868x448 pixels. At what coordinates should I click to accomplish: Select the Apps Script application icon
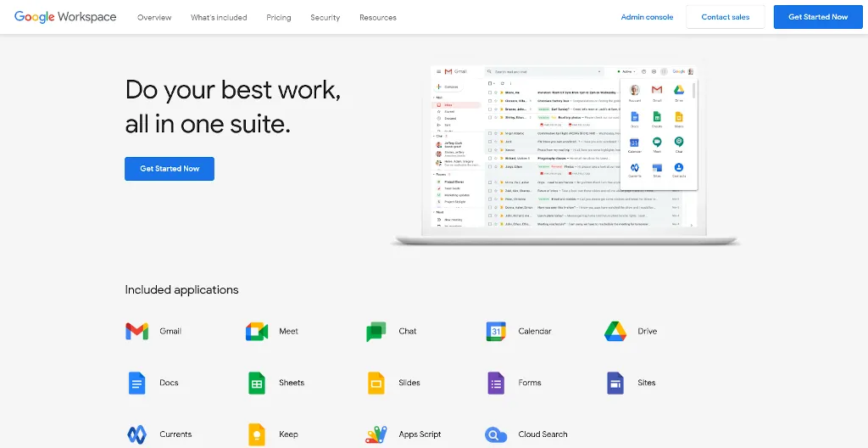pyautogui.click(x=376, y=434)
